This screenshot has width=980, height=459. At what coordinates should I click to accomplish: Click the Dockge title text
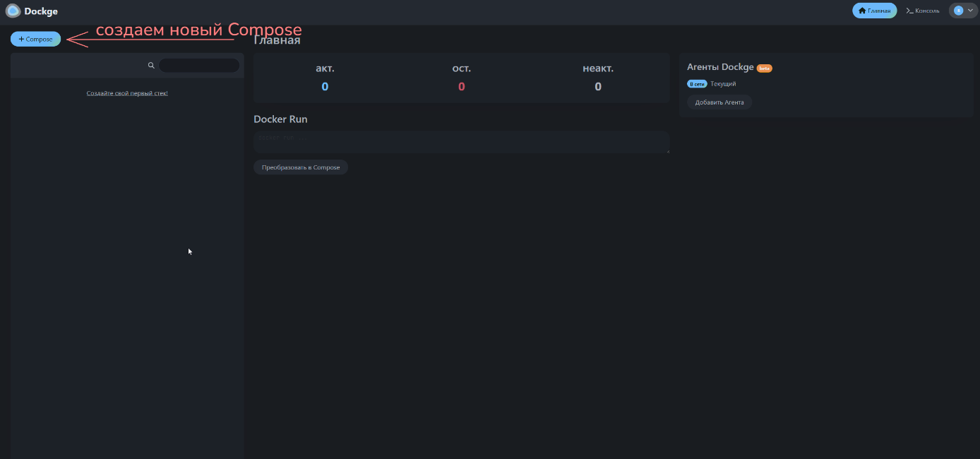[41, 11]
